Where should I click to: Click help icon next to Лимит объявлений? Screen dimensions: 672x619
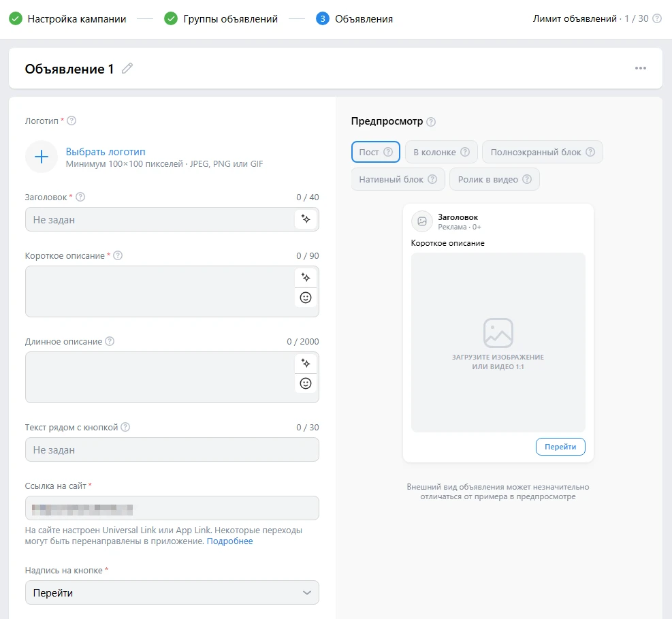coord(657,19)
